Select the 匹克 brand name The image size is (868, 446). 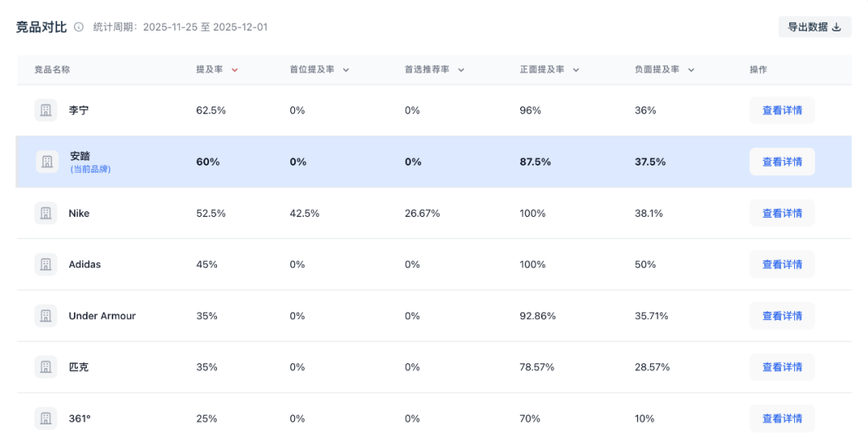(79, 367)
